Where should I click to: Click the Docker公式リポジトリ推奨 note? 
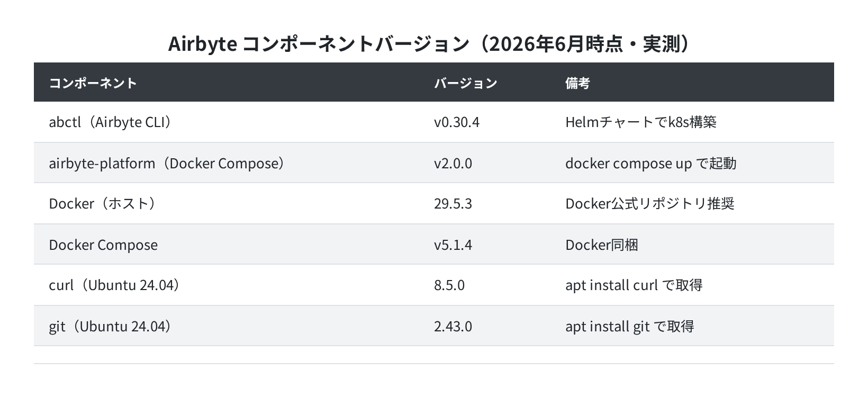[x=650, y=204]
